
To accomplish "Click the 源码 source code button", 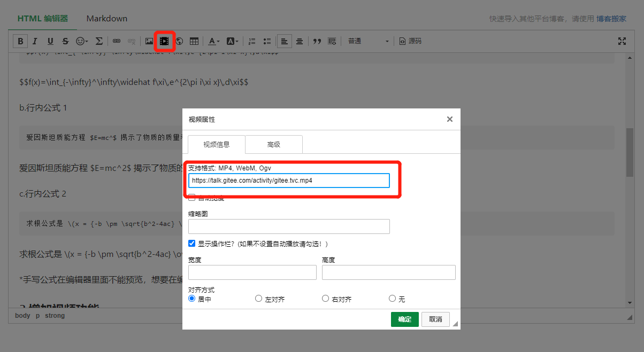I will point(410,41).
